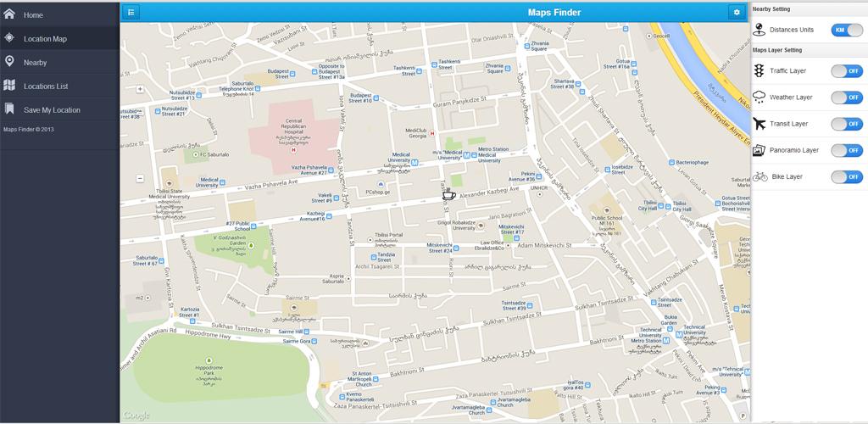This screenshot has height=424, width=868.
Task: Click the coffee cup marker on the map
Action: pyautogui.click(x=449, y=194)
